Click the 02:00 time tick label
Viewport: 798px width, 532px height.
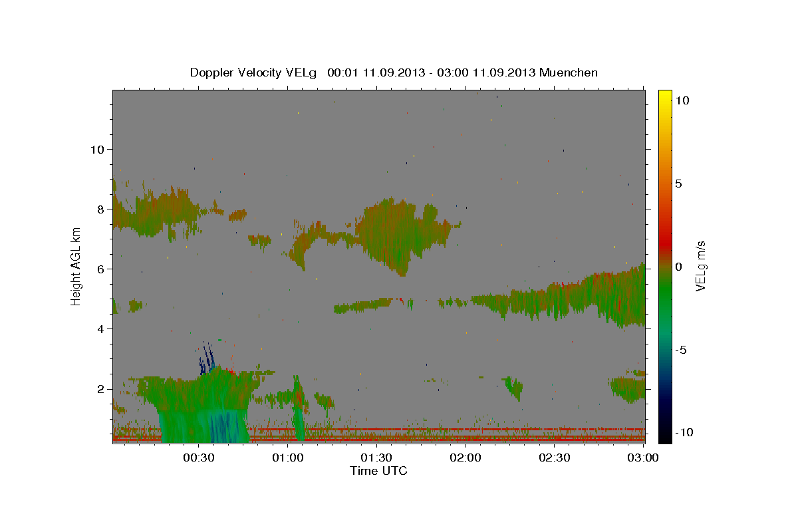click(465, 458)
